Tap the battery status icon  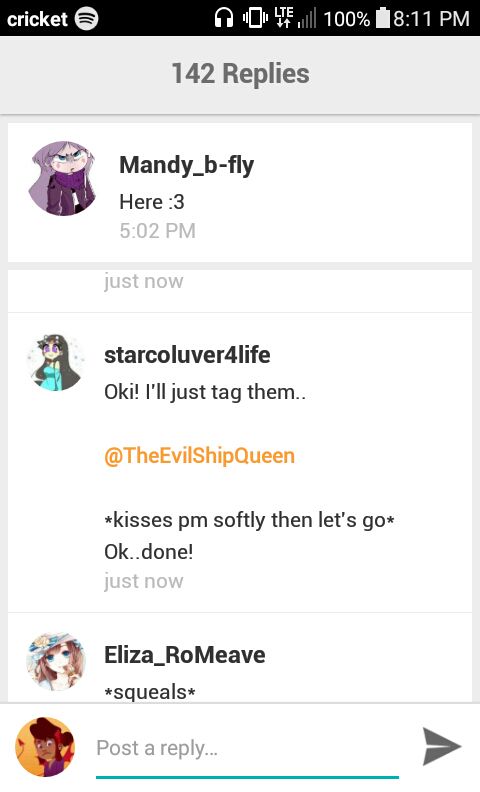[x=383, y=18]
